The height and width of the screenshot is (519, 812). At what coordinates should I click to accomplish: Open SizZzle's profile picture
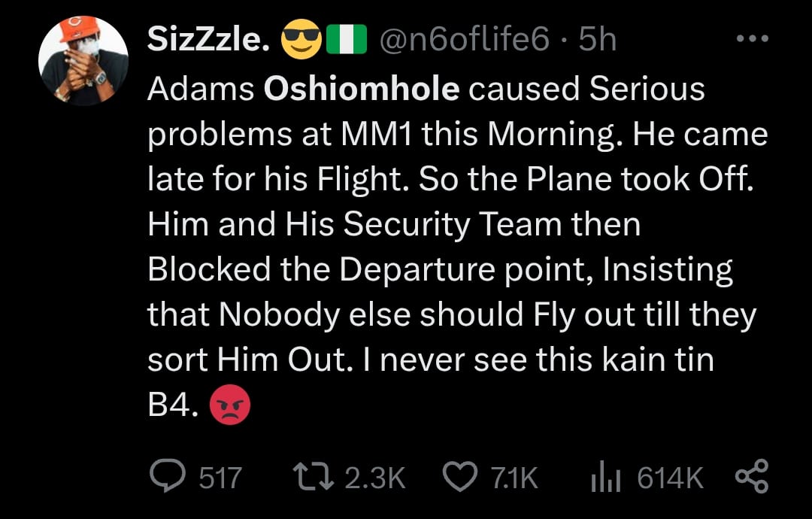coord(83,61)
